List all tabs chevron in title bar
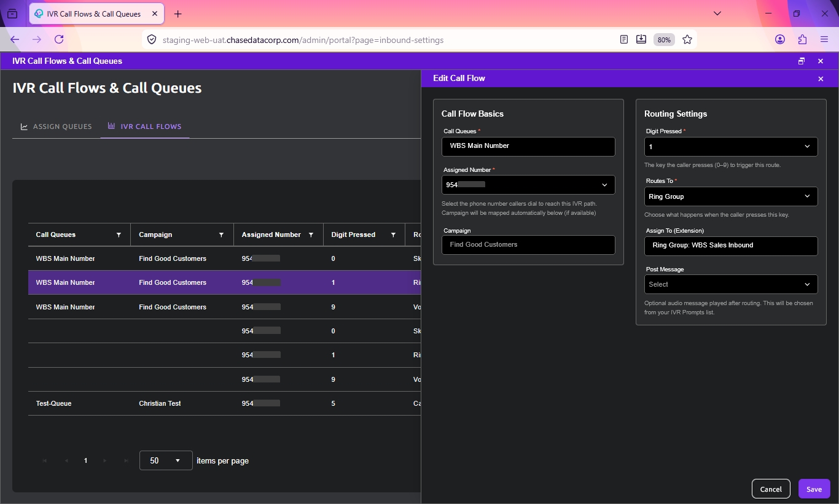 pos(717,14)
